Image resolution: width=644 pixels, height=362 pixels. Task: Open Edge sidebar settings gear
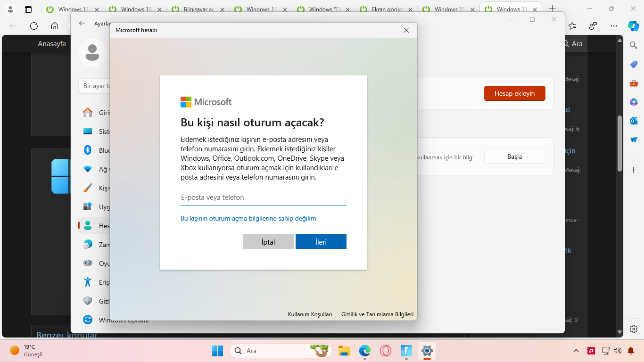[x=634, y=329]
